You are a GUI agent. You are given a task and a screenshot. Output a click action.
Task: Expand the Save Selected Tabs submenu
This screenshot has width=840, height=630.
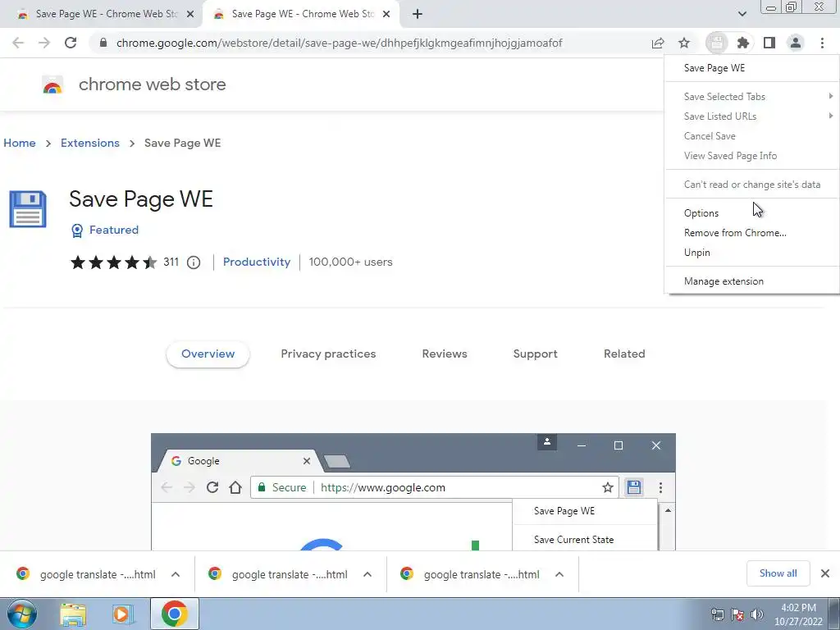tap(752, 97)
